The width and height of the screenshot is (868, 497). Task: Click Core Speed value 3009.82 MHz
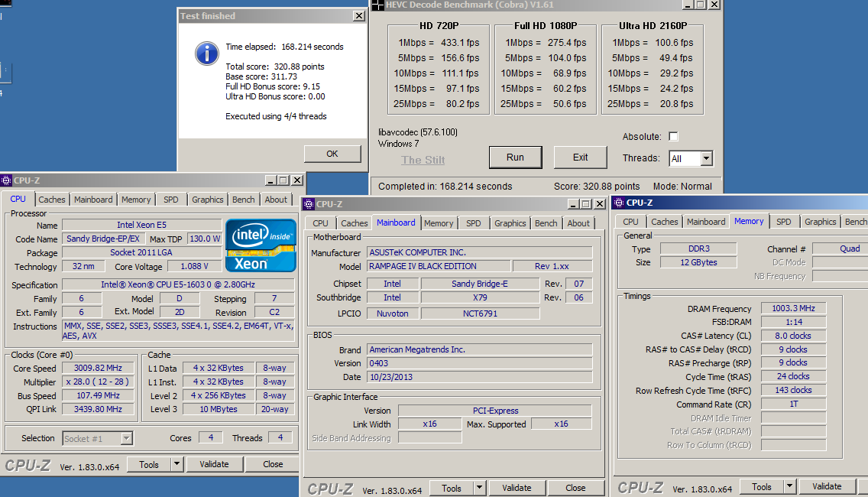pos(98,368)
